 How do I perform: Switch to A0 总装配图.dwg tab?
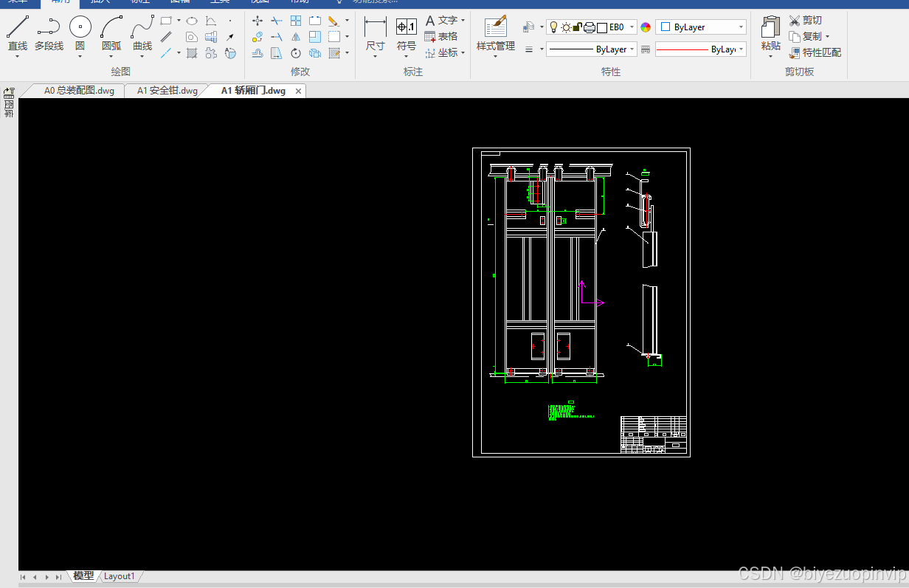coord(79,91)
